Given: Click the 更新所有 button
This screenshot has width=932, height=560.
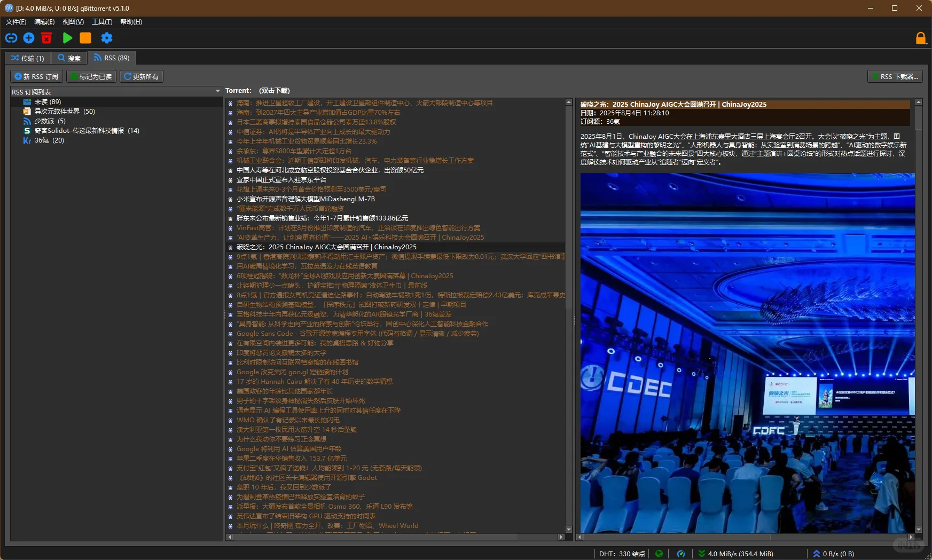Looking at the screenshot, I should (142, 76).
